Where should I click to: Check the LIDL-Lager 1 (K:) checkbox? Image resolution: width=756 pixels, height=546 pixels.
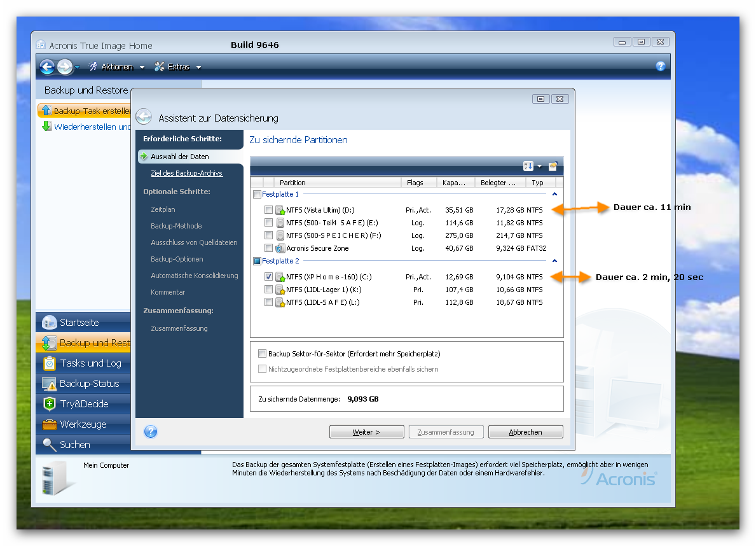(268, 290)
